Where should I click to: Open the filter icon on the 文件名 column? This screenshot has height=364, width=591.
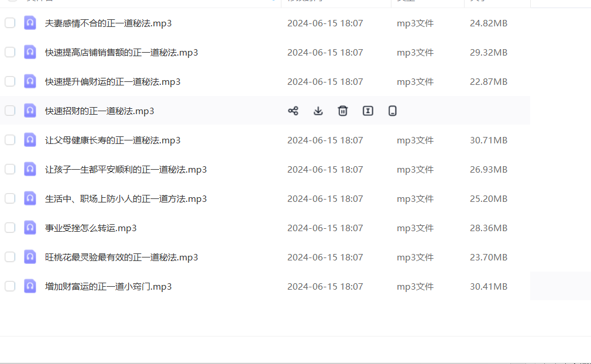tap(273, 2)
